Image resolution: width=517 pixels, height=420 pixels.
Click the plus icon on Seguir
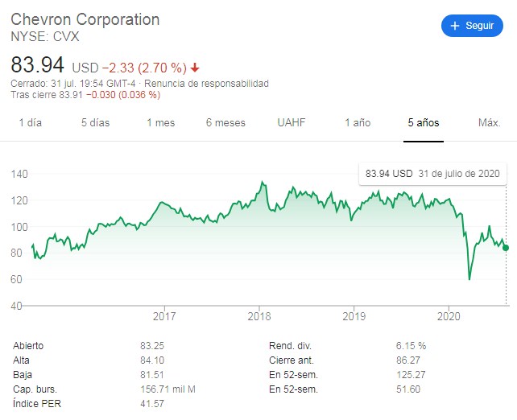(456, 26)
